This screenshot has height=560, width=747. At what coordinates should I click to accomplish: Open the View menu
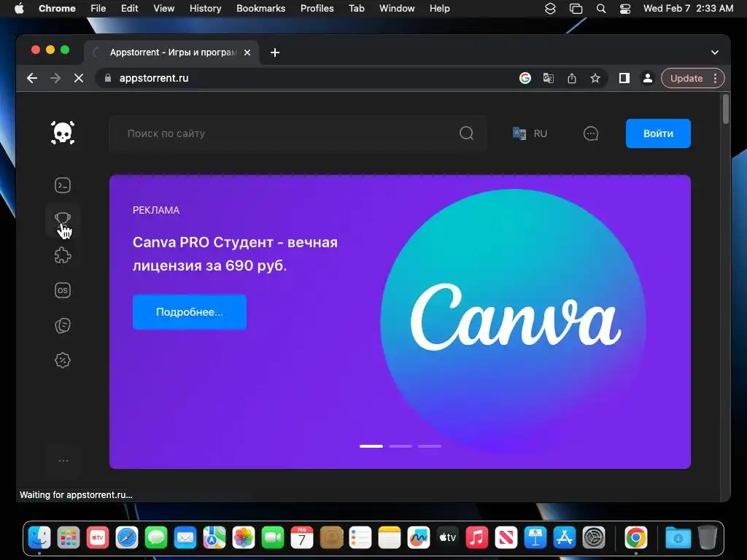pos(163,8)
